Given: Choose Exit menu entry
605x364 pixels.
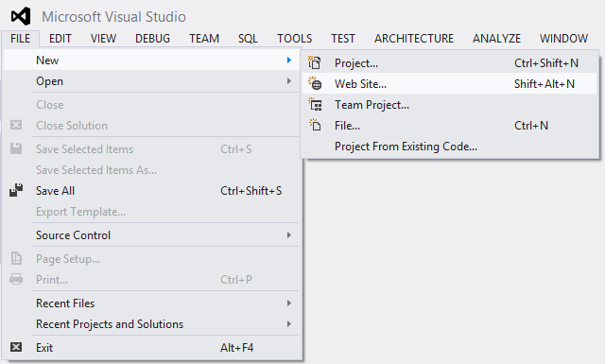Looking at the screenshot, I should (151, 347).
